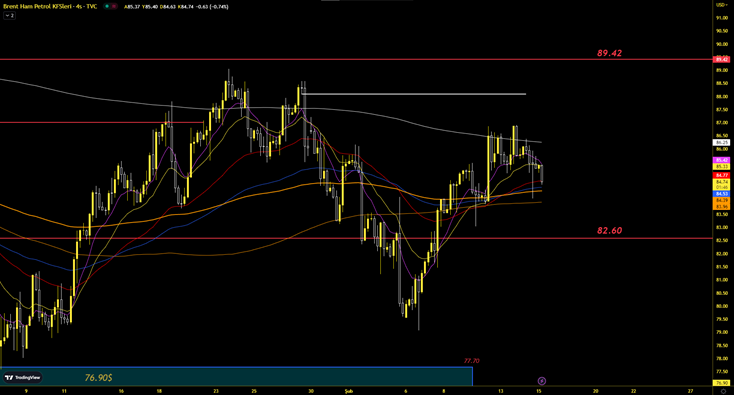Select the white horizontal ray near 88.00
The height and width of the screenshot is (395, 734).
(x=414, y=94)
